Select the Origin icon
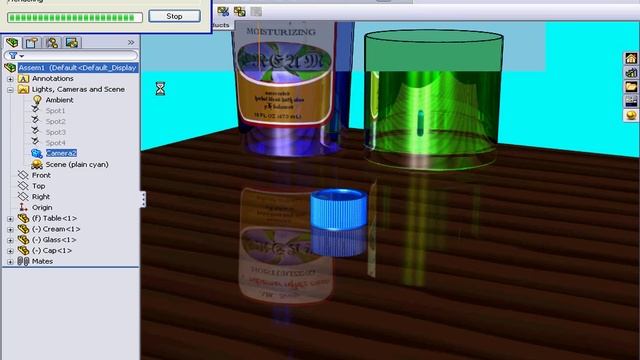640x360 pixels. click(23, 207)
